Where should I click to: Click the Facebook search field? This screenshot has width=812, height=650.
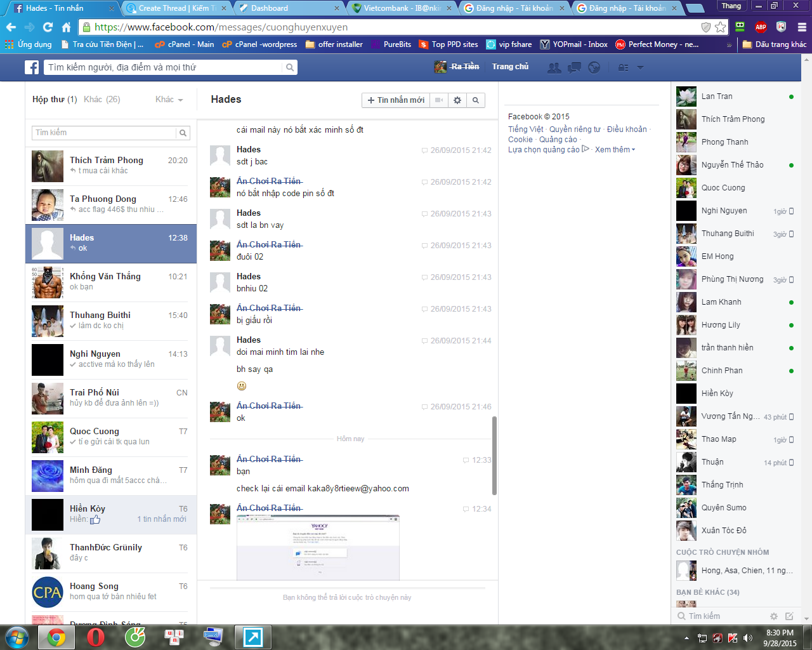pos(164,67)
